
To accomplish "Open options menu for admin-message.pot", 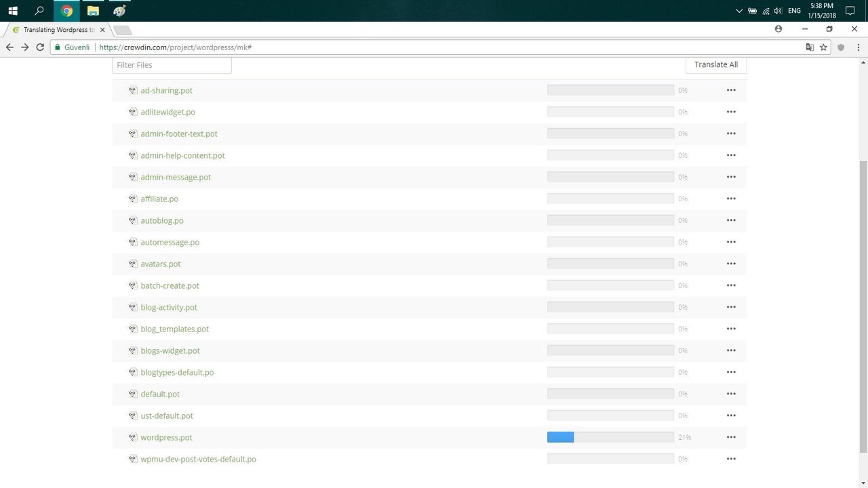I will 731,177.
